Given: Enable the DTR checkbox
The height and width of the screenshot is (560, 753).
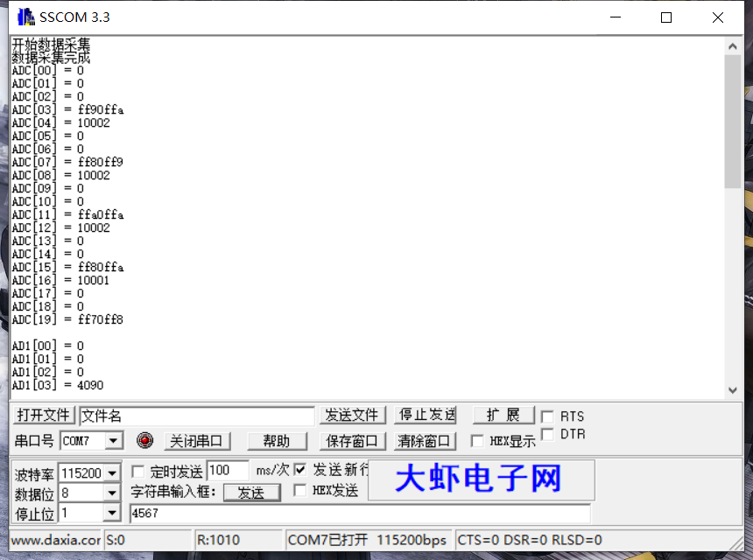Looking at the screenshot, I should point(545,433).
